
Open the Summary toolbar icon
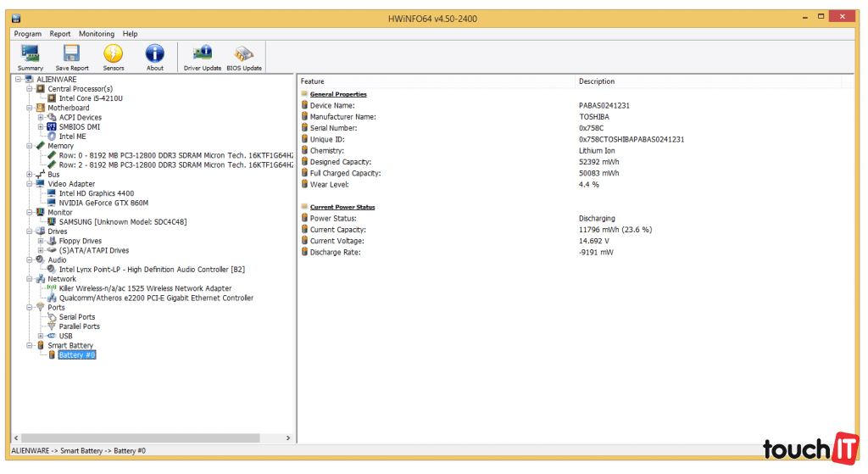click(x=31, y=56)
